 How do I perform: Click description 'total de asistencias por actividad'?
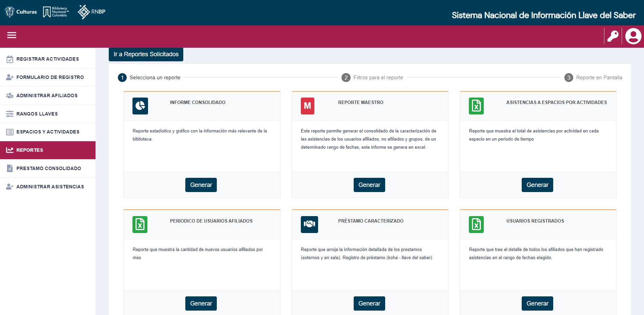click(x=534, y=135)
